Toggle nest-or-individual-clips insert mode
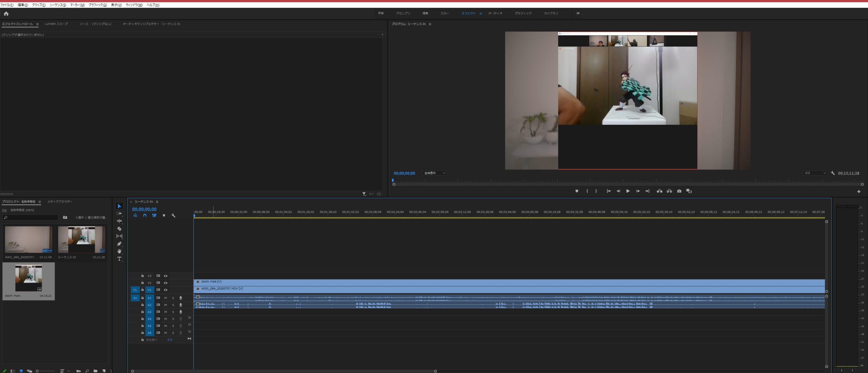 (135, 215)
